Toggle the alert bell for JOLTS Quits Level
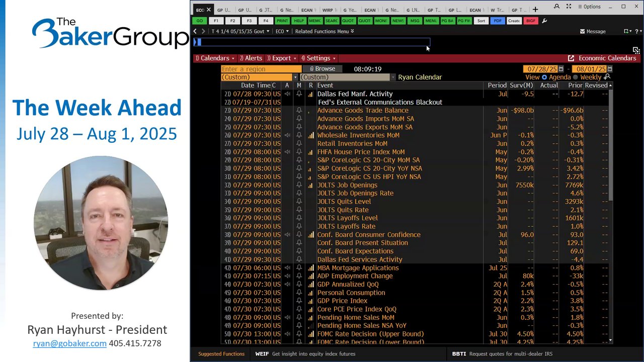 [299, 202]
